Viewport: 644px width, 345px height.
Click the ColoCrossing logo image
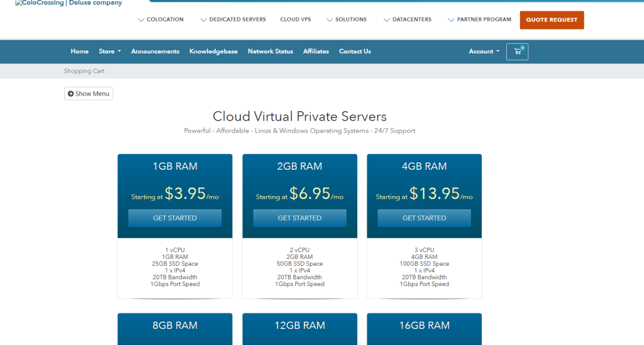click(68, 3)
